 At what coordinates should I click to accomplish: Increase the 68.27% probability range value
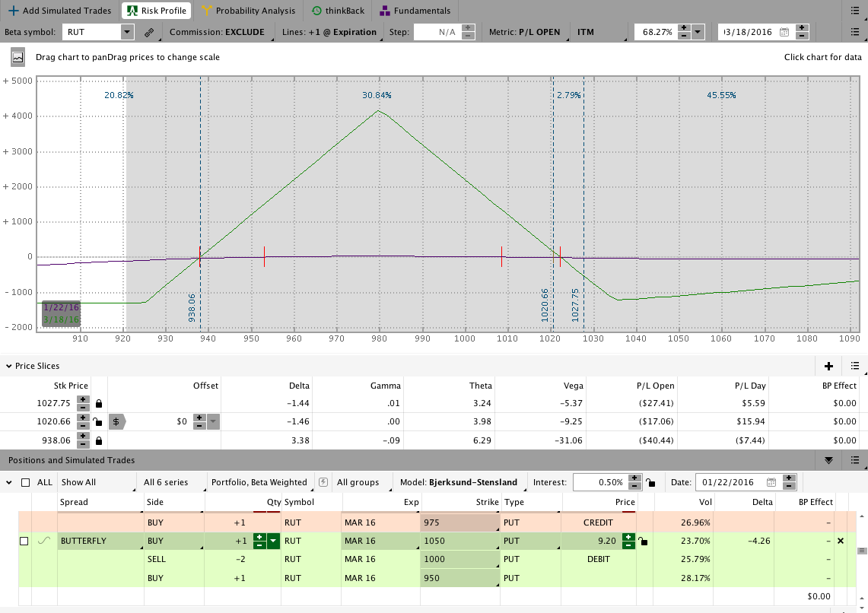tap(684, 28)
